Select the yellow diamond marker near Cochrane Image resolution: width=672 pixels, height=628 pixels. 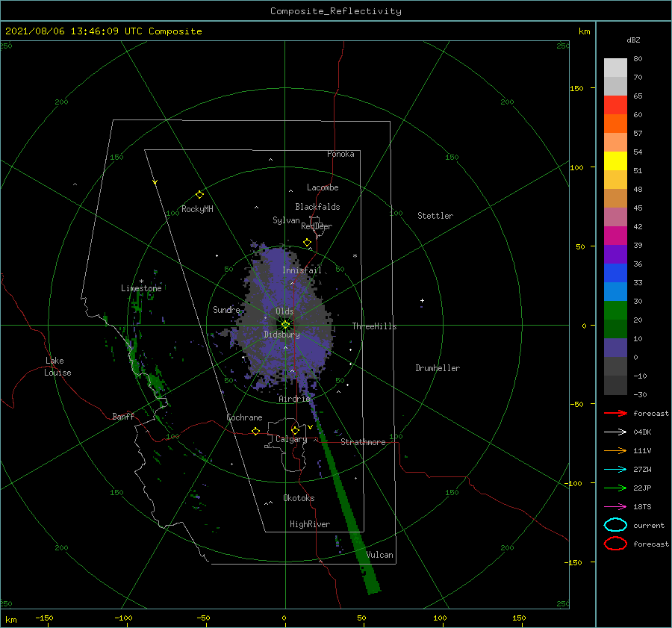(256, 431)
